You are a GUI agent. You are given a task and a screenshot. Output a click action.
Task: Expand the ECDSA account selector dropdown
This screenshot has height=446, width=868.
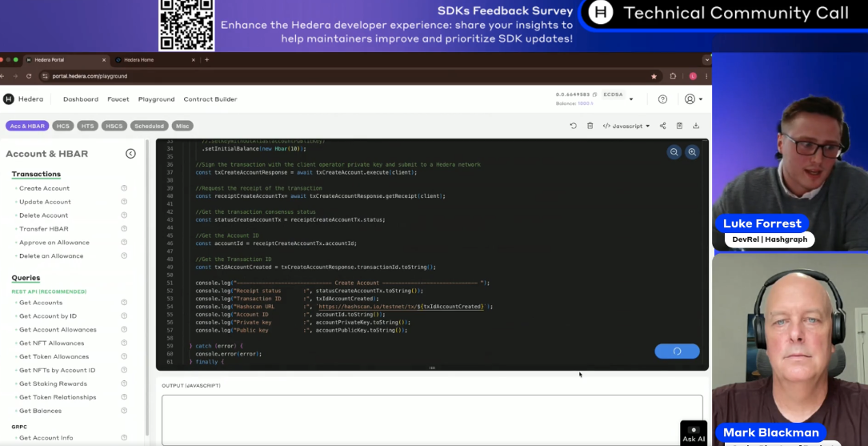(x=631, y=99)
